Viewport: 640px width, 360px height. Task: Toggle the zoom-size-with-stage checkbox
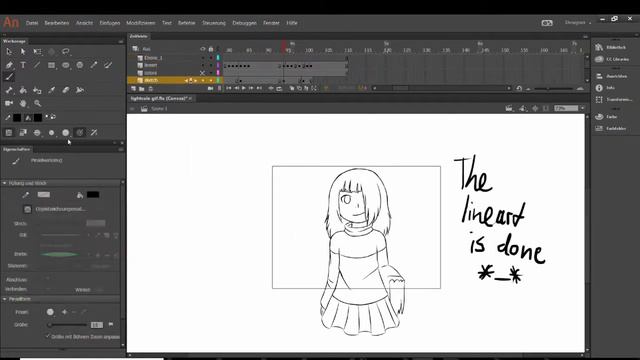pyautogui.click(x=47, y=336)
